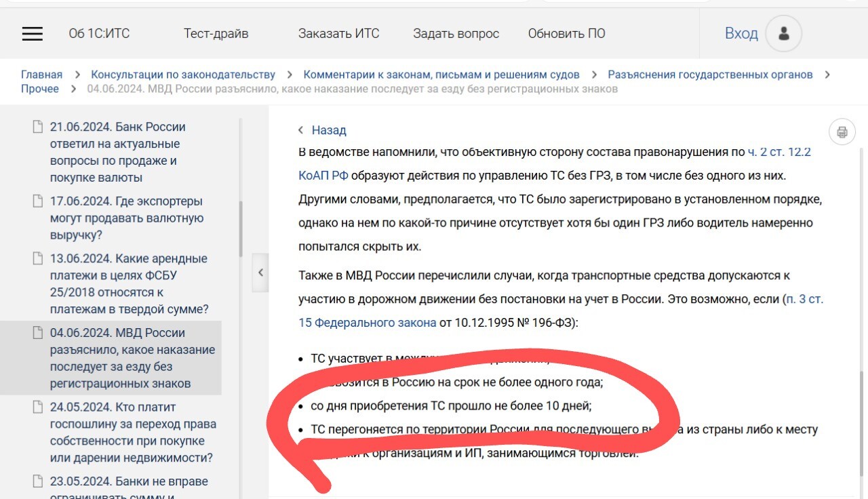The image size is (868, 499).
Task: Click document icon beside 24.05.2024 госпошлина article
Action: (38, 407)
